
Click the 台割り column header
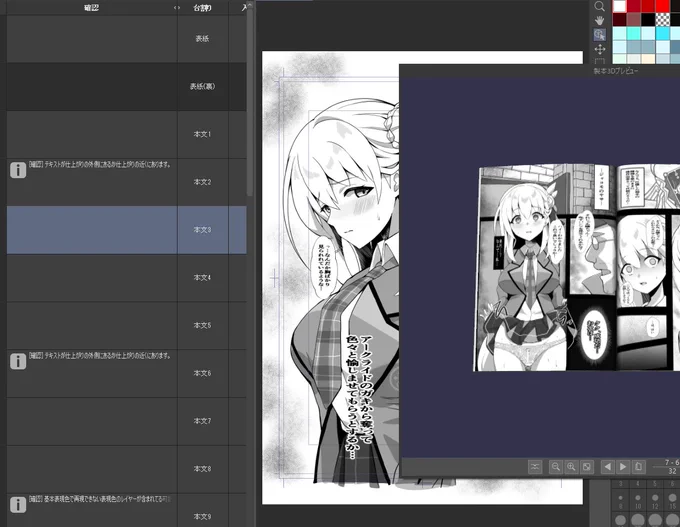(203, 8)
